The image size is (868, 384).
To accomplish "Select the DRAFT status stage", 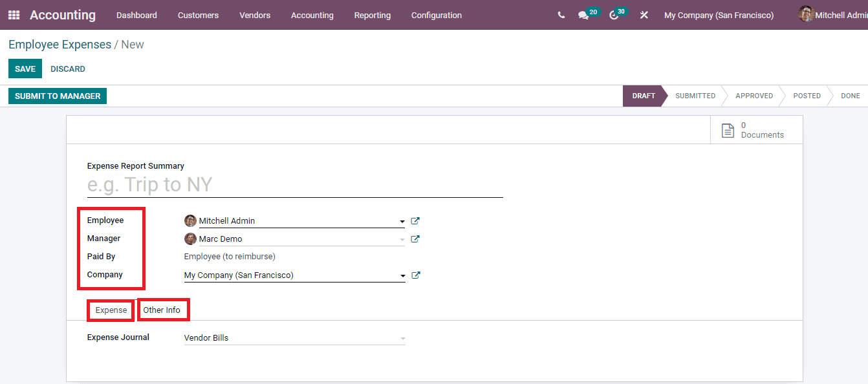I will coord(643,96).
